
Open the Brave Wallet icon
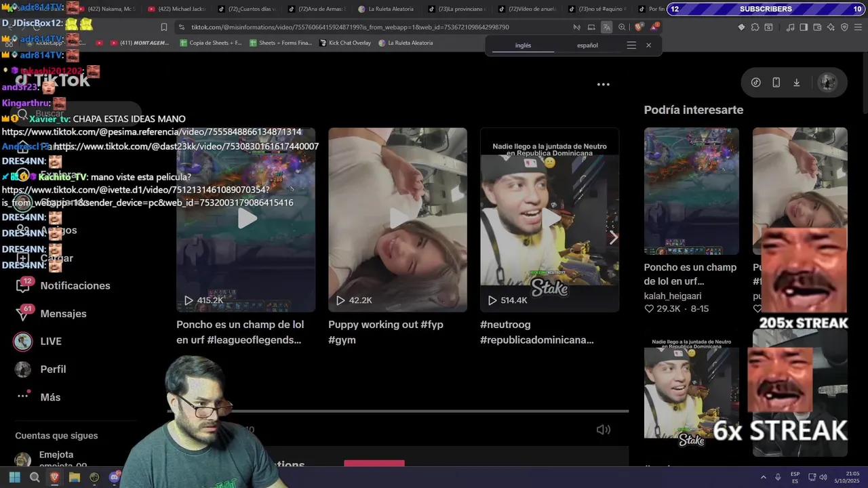click(817, 27)
